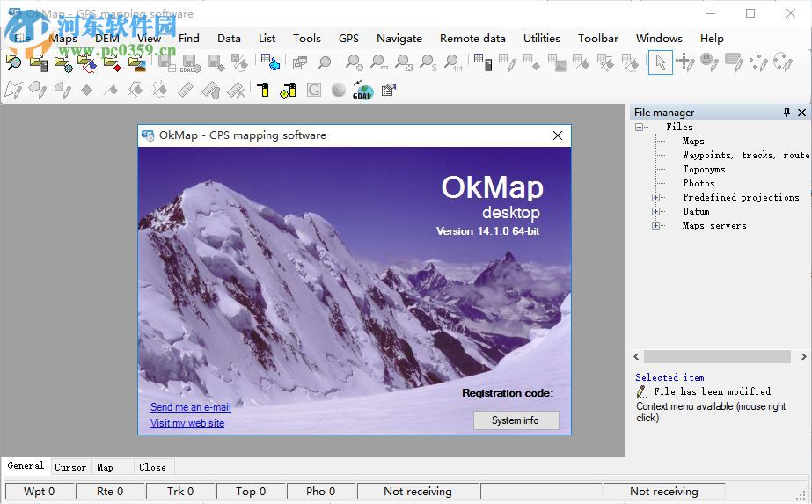Select Photos in the file tree
812x504 pixels.
pyautogui.click(x=699, y=183)
